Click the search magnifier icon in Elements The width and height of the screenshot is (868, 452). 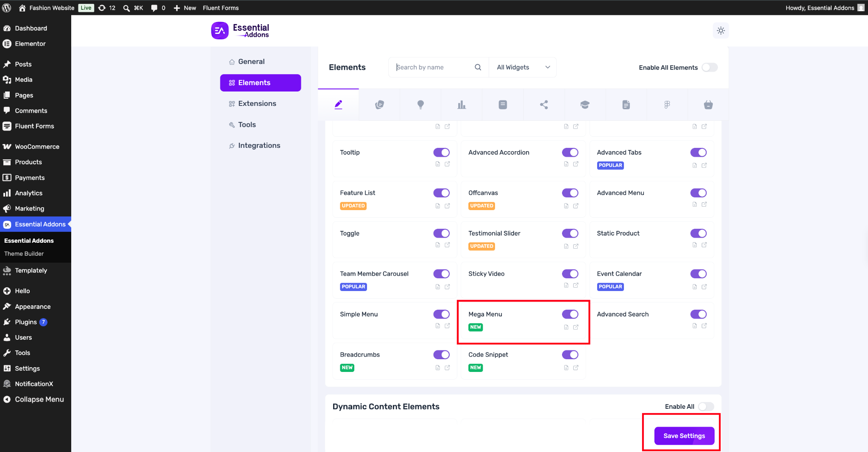point(478,67)
